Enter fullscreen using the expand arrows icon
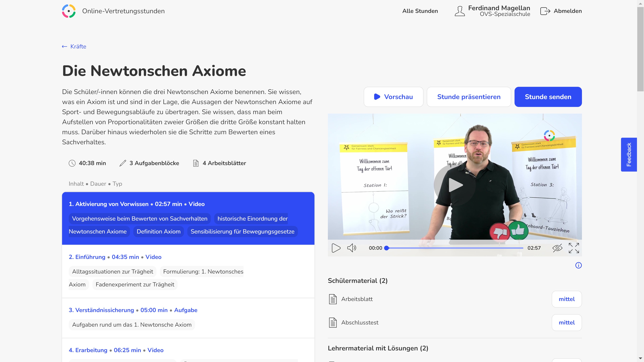Image resolution: width=644 pixels, height=362 pixels. coord(574,248)
